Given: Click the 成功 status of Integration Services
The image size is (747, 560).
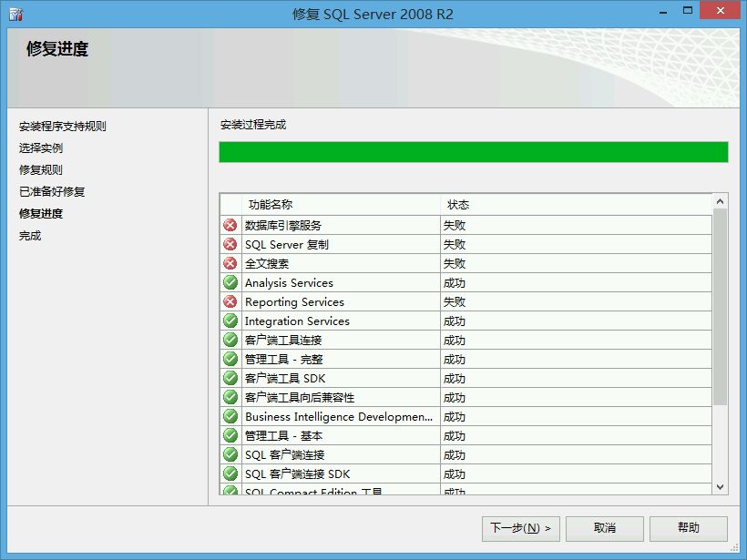Looking at the screenshot, I should [x=455, y=321].
